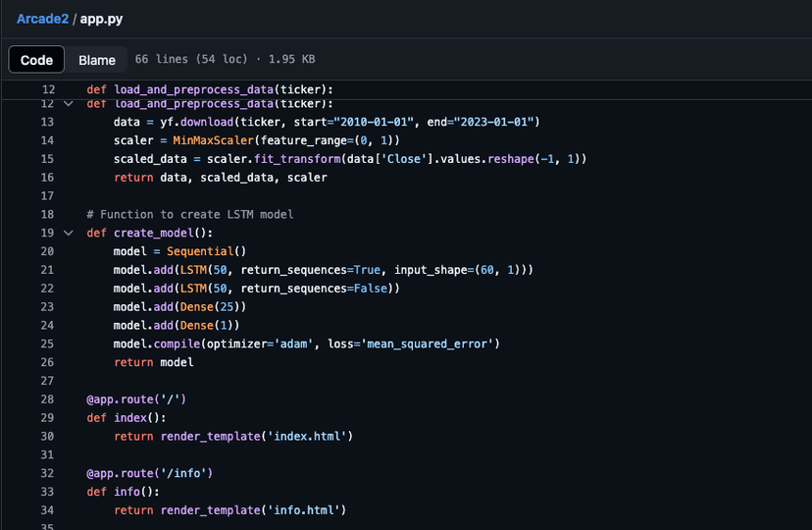Select the Code view tab

pos(37,60)
